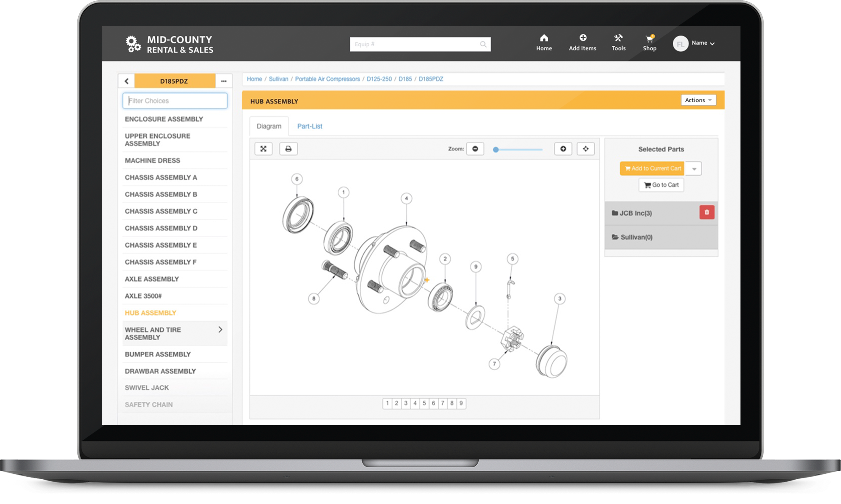841x504 pixels.
Task: Click the recenter diagram crosshair icon
Action: tap(585, 149)
